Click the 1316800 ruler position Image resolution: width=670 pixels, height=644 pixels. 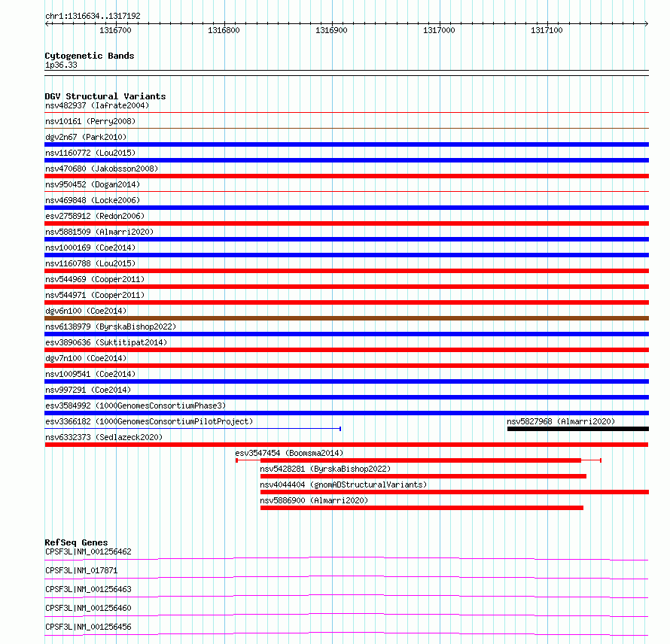click(224, 30)
